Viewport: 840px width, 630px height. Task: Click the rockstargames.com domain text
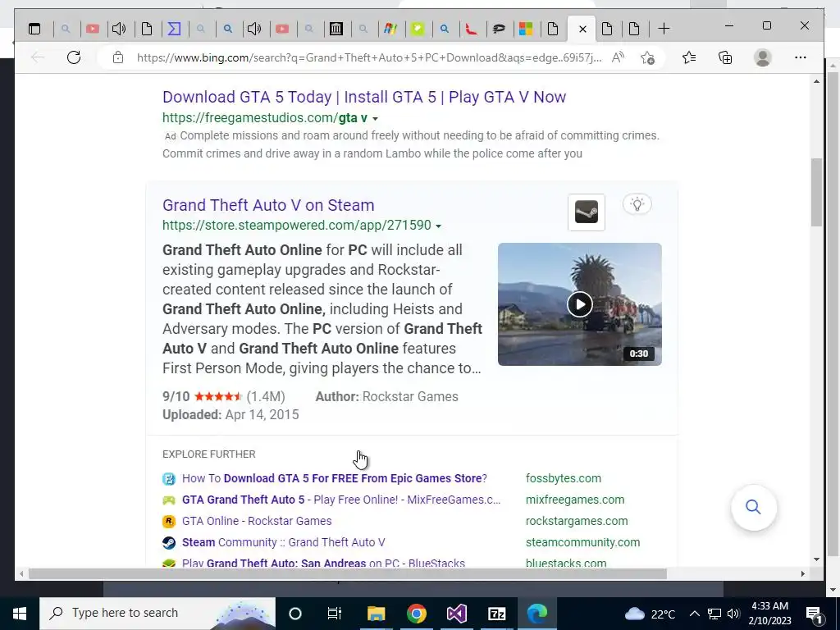pyautogui.click(x=577, y=521)
